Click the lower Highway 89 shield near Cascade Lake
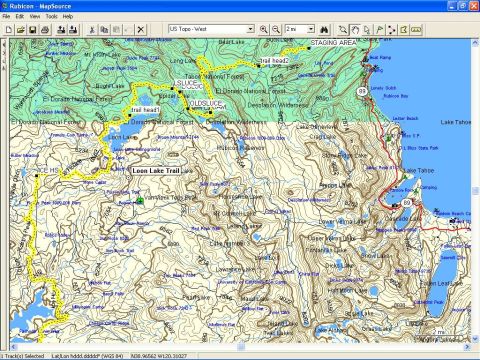This screenshot has height=360, width=480. pos(406,203)
